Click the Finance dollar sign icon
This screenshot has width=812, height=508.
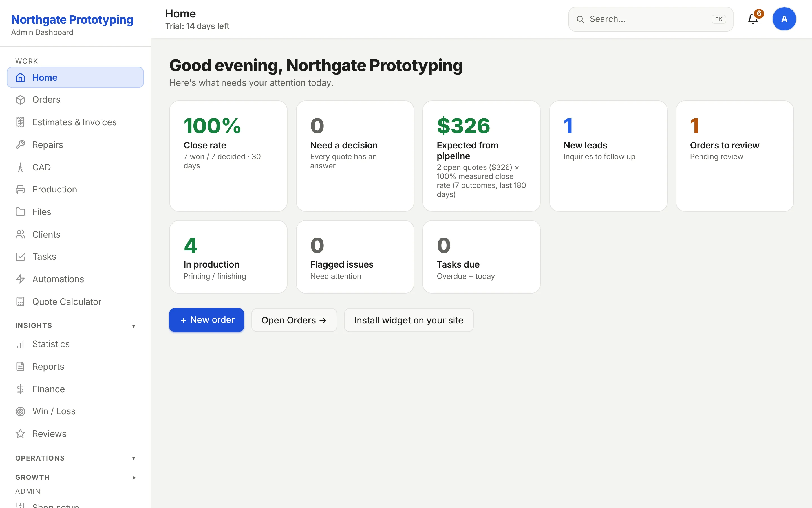(x=21, y=389)
